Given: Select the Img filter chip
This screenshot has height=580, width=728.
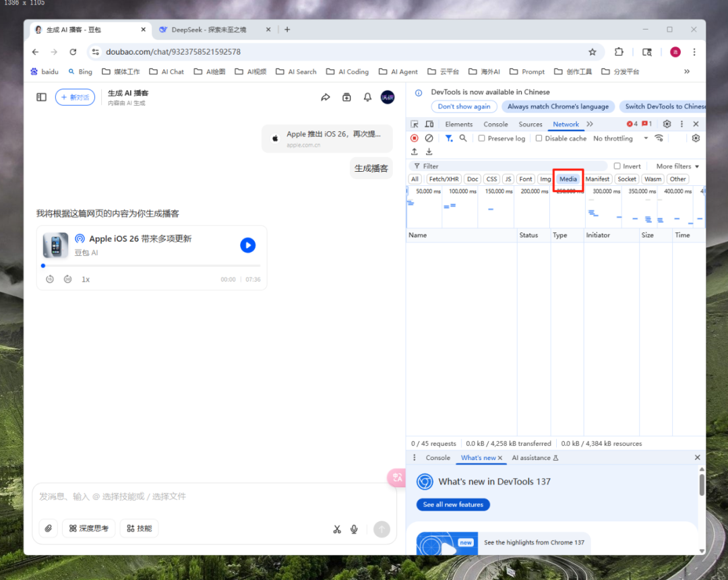Looking at the screenshot, I should [x=545, y=179].
